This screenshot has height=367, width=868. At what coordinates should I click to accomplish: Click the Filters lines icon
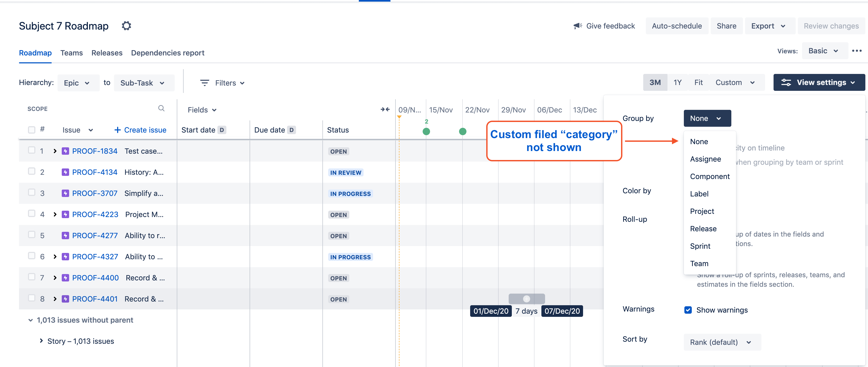point(204,83)
